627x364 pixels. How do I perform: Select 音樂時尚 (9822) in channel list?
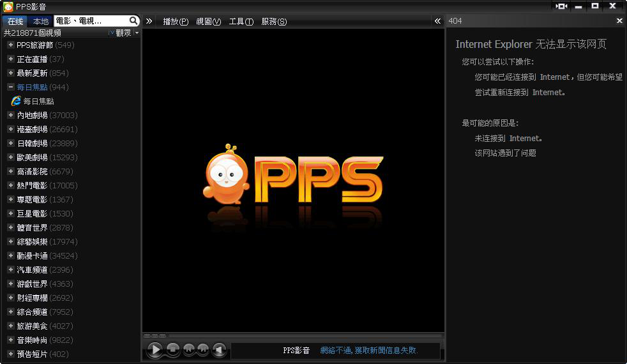coord(45,340)
